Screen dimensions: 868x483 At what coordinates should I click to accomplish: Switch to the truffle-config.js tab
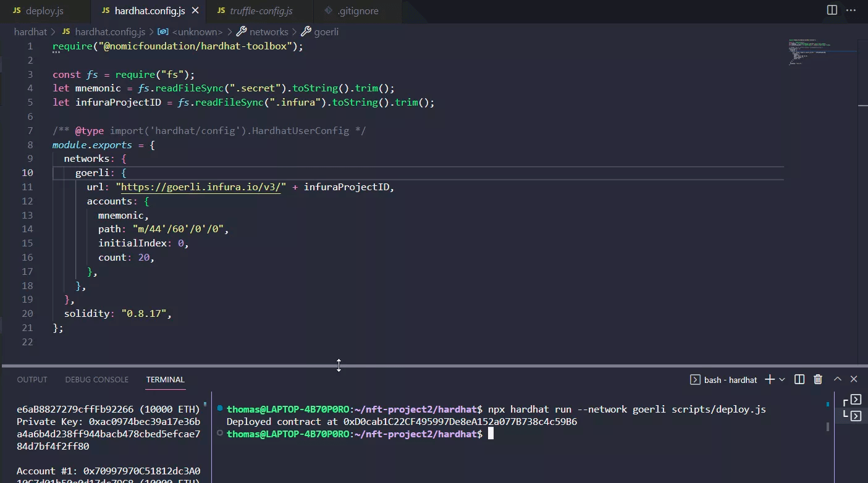point(260,11)
